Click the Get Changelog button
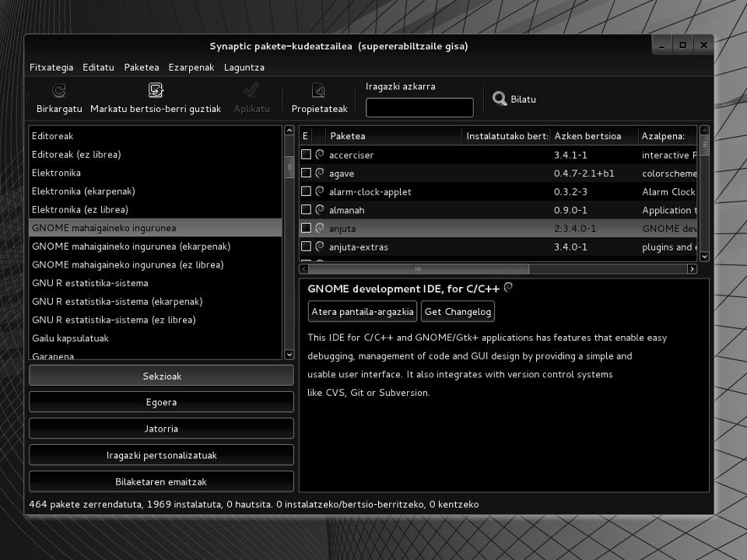This screenshot has width=747, height=560. 458,311
